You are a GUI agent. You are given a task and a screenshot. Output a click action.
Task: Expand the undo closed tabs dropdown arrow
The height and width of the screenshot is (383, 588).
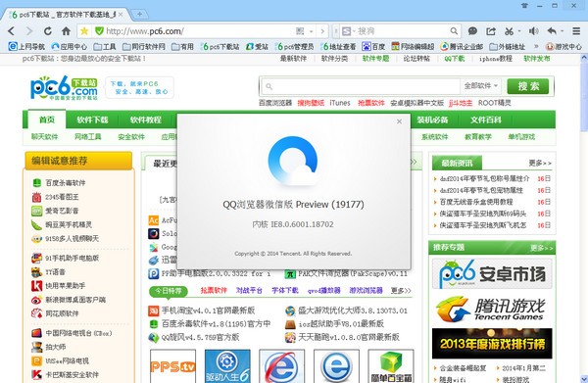tap(563, 31)
